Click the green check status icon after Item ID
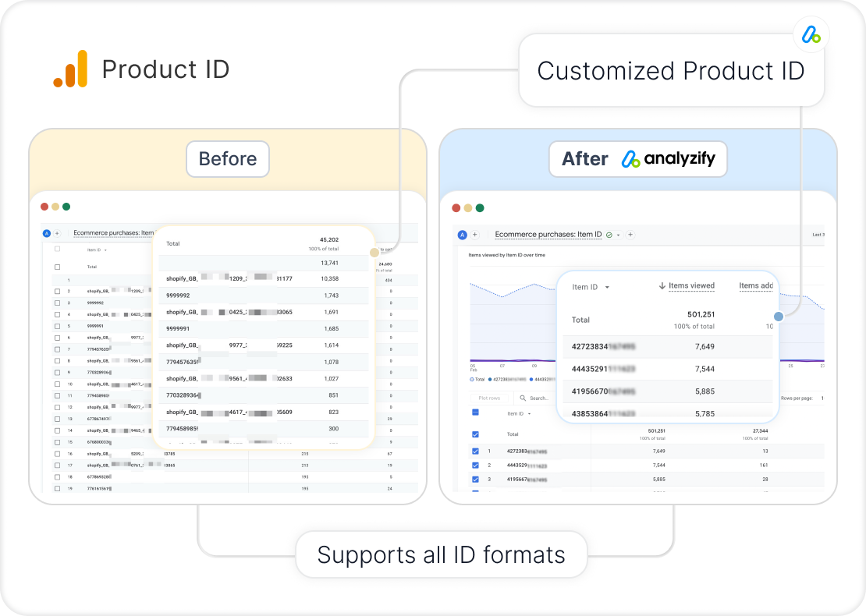866x616 pixels. (609, 235)
